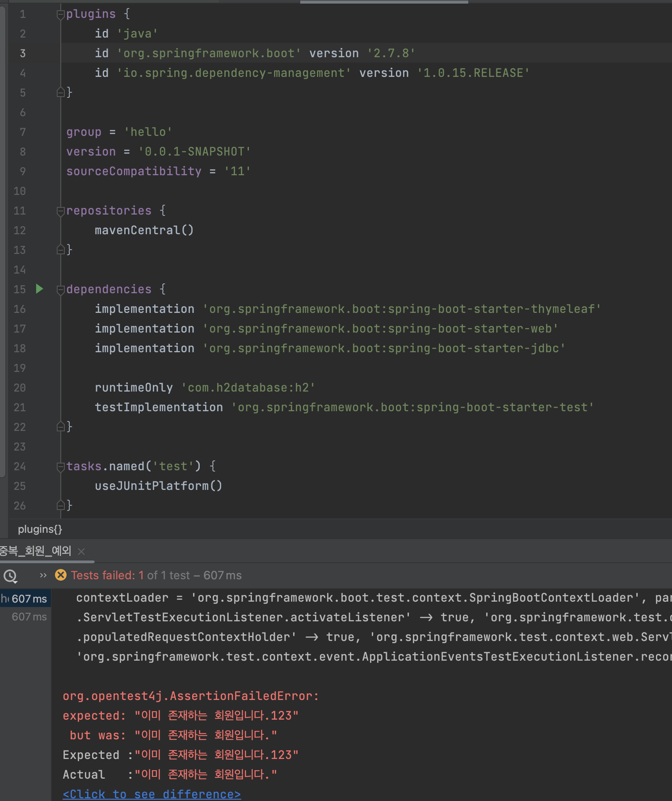Click the 'but was:' console output line

173,735
